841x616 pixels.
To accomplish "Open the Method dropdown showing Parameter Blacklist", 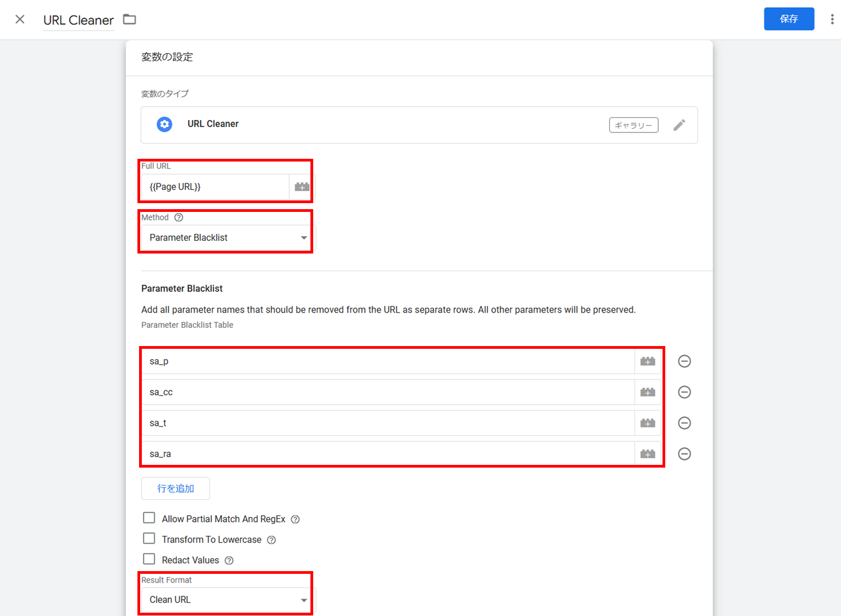I will pos(227,238).
